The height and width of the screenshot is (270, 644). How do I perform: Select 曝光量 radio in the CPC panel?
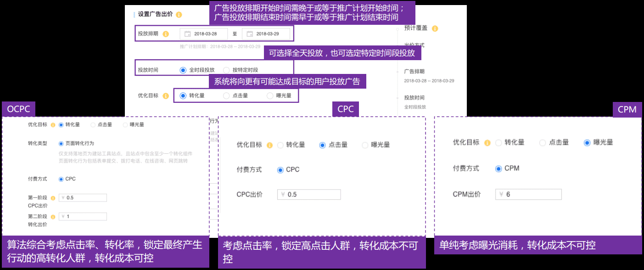pos(365,145)
